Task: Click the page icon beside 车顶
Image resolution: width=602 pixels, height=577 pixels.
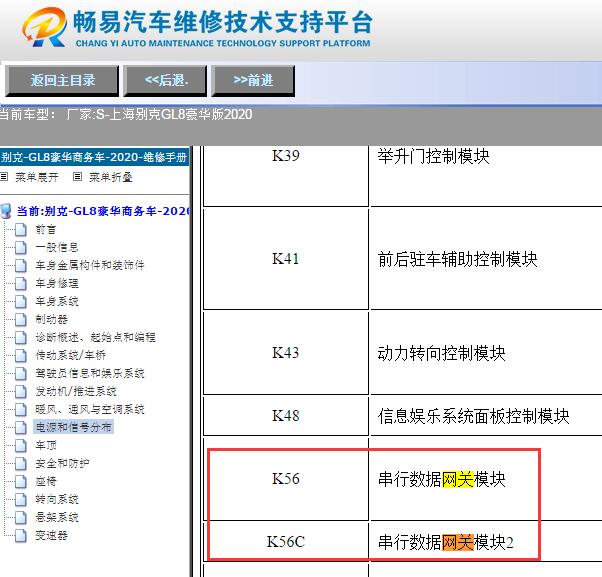Action: coord(21,445)
